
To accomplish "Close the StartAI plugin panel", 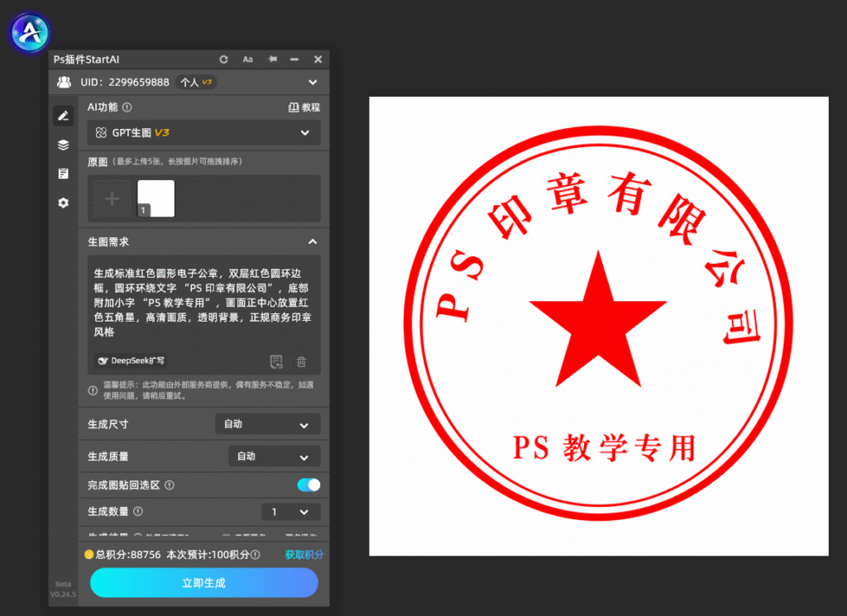I will (x=318, y=60).
